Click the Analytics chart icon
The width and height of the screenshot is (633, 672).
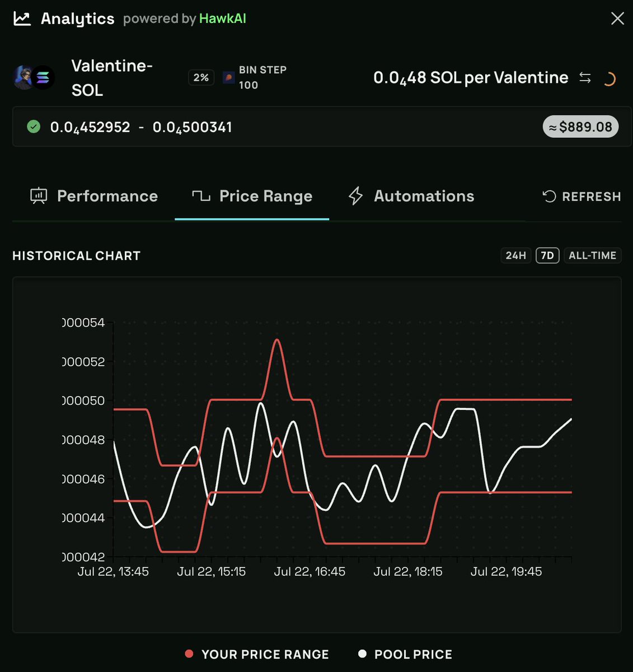pos(22,18)
